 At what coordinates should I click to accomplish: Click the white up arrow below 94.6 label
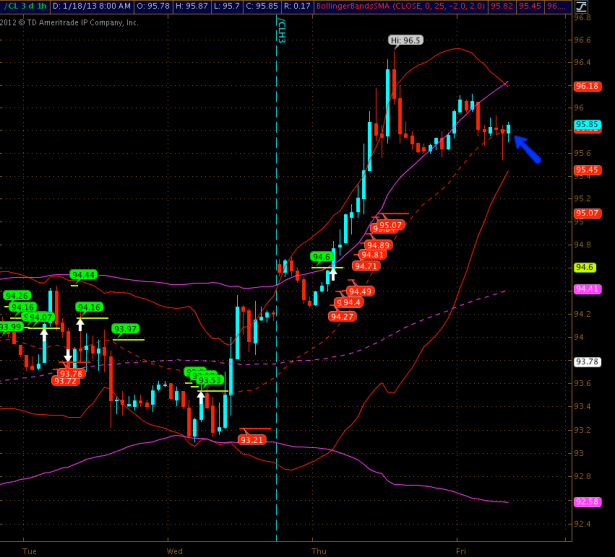(x=332, y=276)
